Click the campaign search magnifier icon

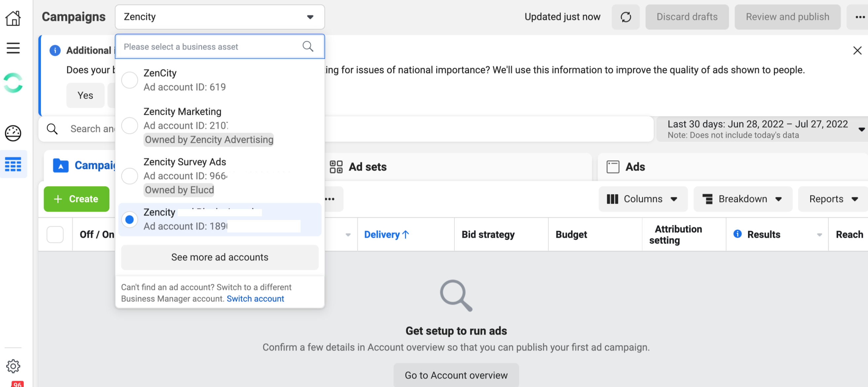pos(52,129)
